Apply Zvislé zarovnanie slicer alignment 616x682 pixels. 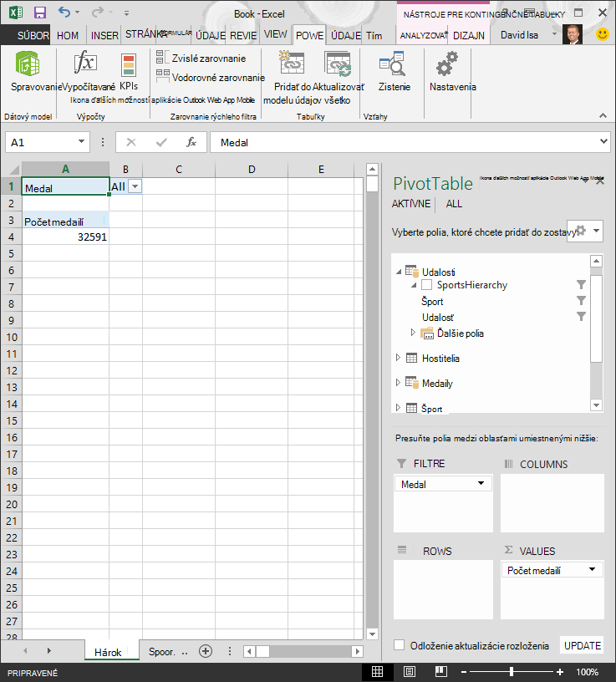[x=201, y=58]
